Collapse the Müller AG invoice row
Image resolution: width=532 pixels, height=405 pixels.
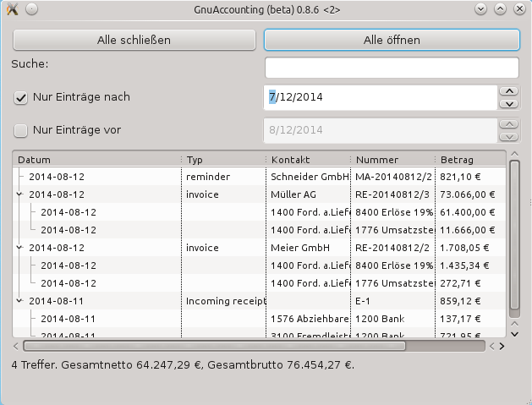(x=19, y=194)
